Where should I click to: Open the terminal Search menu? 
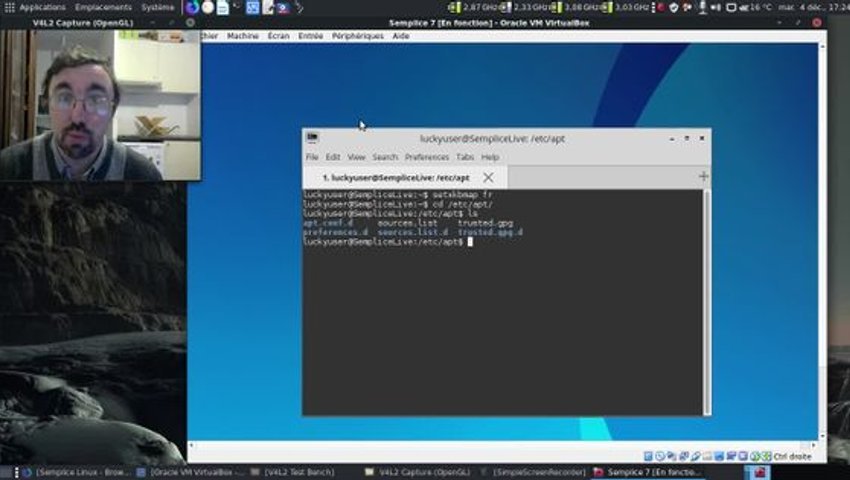pos(385,157)
